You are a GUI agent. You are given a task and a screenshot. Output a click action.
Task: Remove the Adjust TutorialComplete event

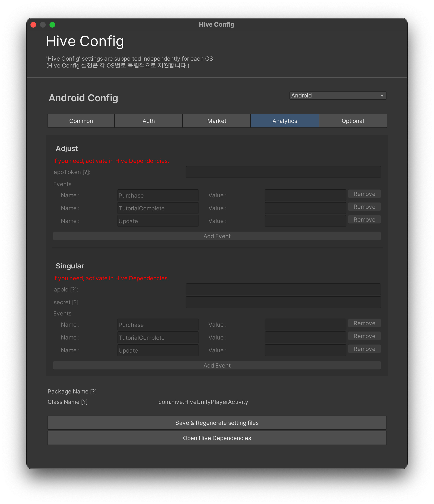tap(364, 207)
